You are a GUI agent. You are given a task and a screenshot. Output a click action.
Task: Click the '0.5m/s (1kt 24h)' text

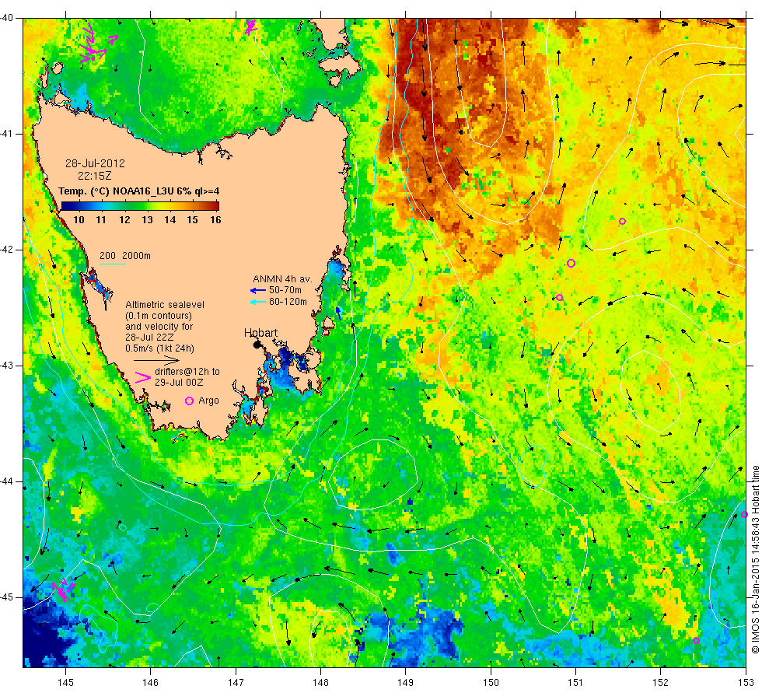point(159,348)
